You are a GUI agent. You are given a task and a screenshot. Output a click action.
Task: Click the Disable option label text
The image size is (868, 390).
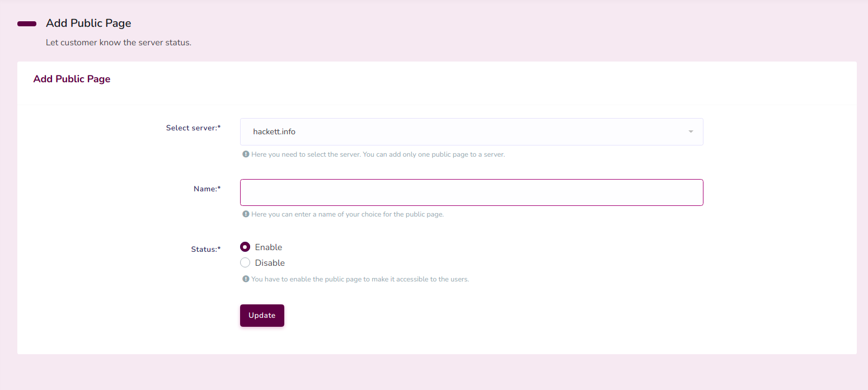pyautogui.click(x=270, y=263)
